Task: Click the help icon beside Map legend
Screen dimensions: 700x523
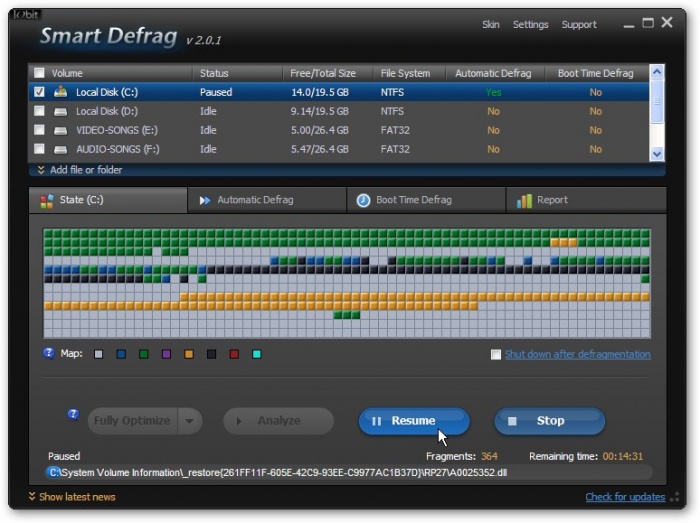Action: 48,353
